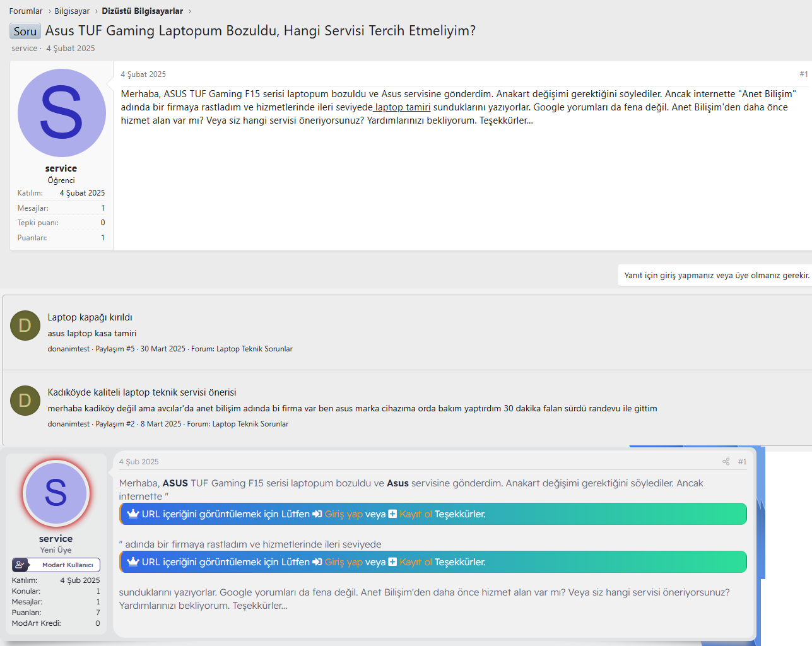Click 'Giriş yap' in first URL banner
The image size is (812, 646).
344,514
